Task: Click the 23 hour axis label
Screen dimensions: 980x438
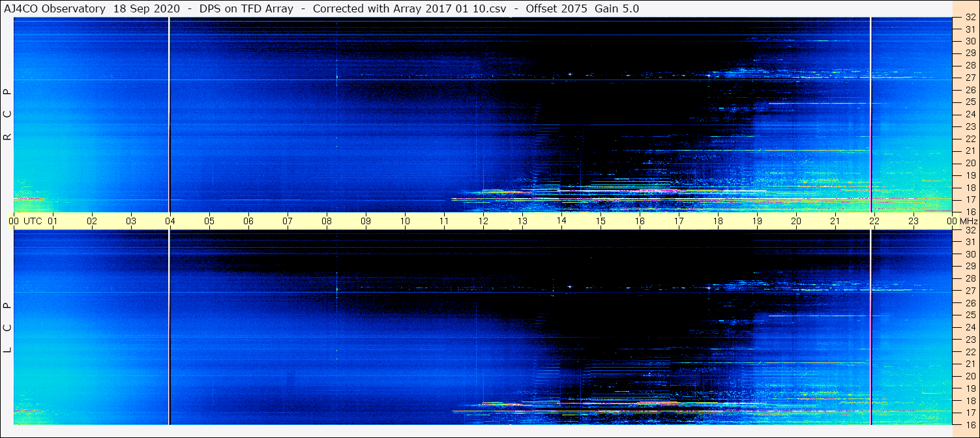Action: [913, 221]
